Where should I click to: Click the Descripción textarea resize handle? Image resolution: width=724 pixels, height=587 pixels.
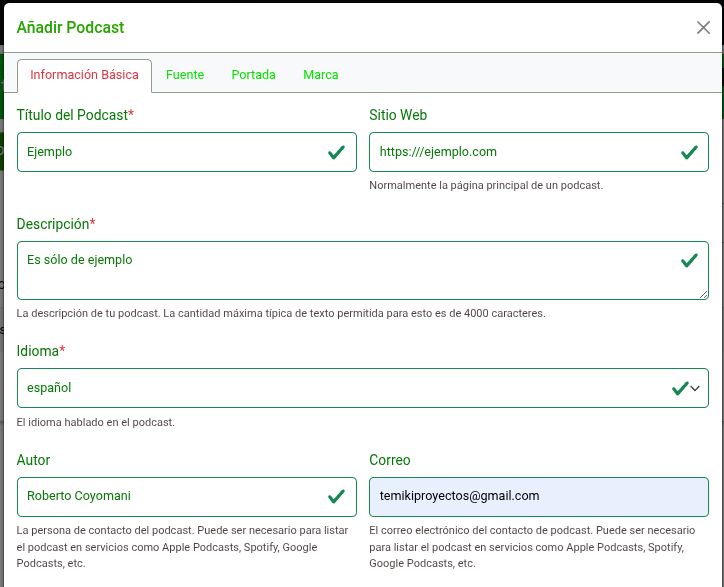704,295
